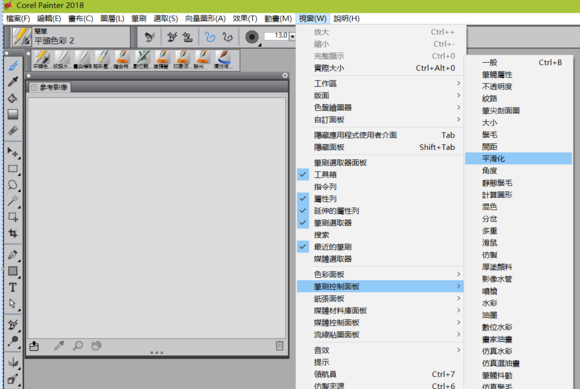Expand the 色彩面板 submenu
580x389 pixels.
coord(380,274)
